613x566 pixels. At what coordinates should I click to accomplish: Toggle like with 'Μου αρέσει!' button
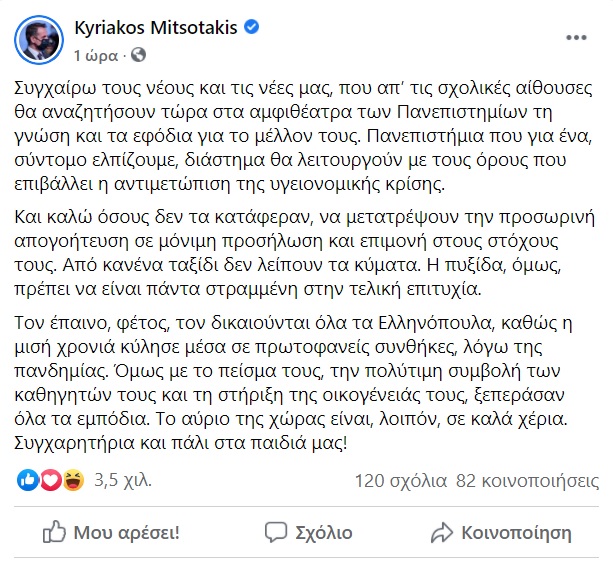tap(111, 532)
